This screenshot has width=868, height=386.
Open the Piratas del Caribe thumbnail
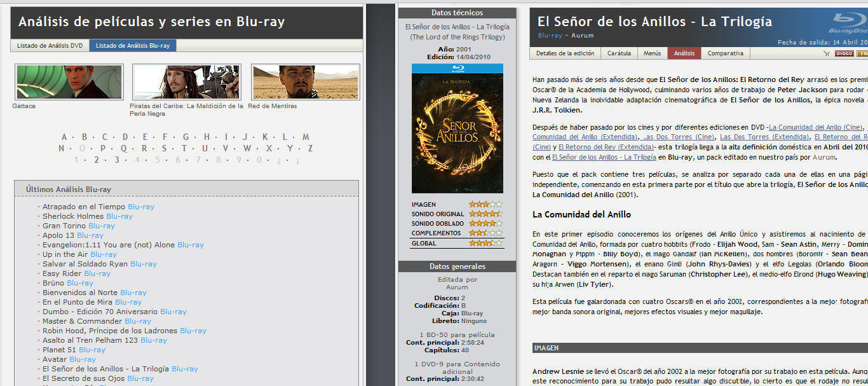[x=187, y=82]
